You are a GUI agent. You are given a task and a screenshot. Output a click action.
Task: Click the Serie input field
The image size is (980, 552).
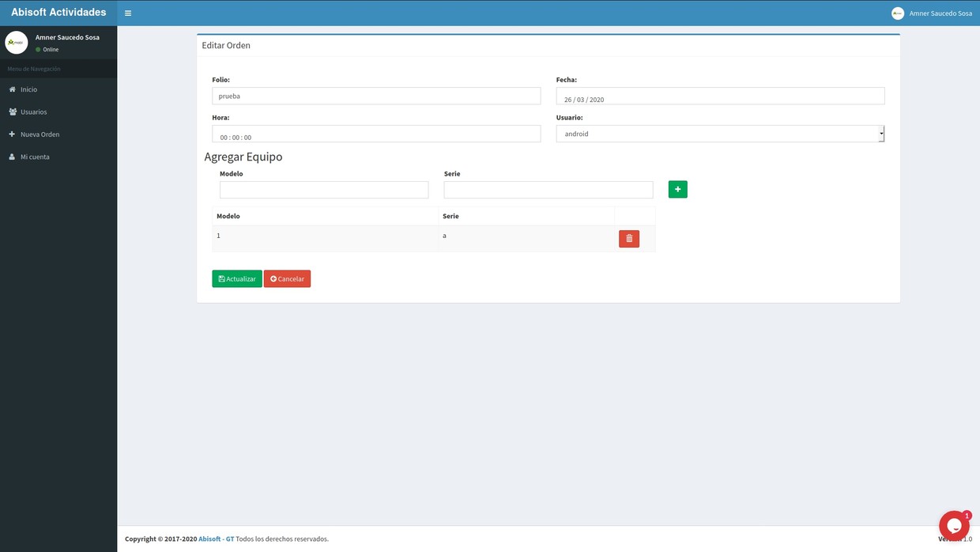tap(548, 190)
